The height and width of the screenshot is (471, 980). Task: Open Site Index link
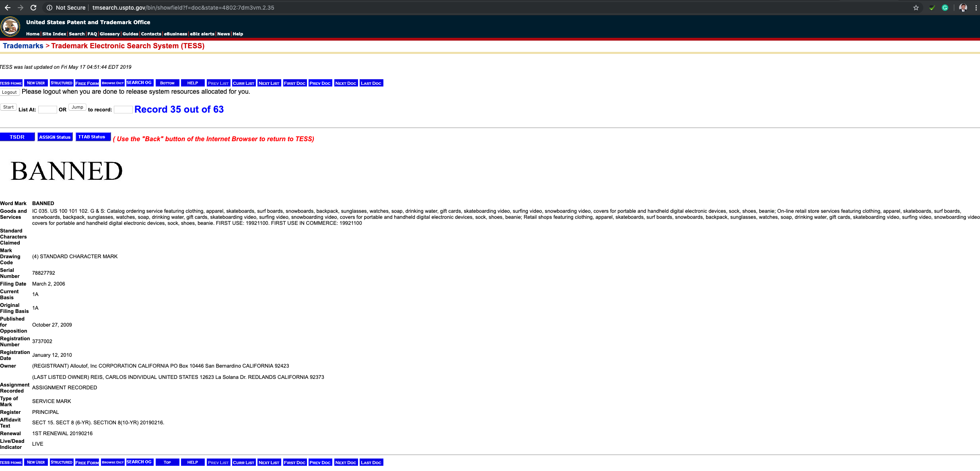54,34
